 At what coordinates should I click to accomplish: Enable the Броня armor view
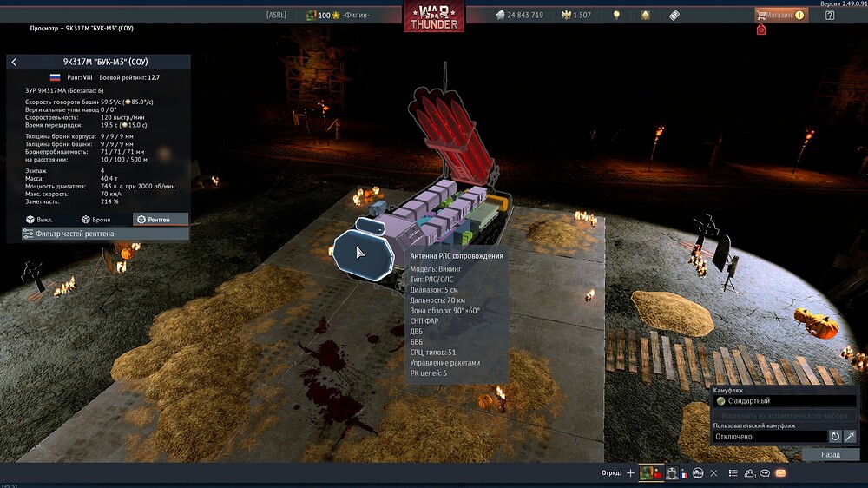[95, 220]
